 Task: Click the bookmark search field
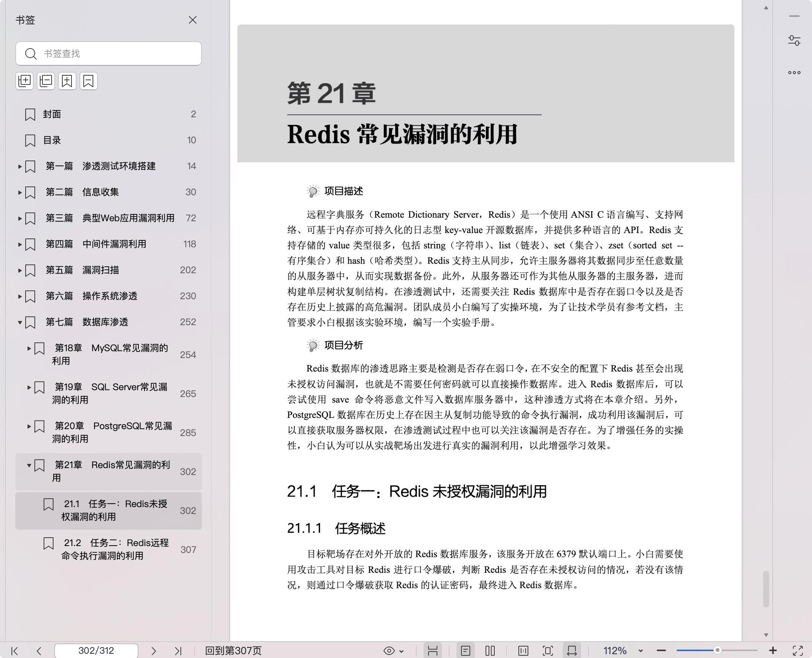click(109, 53)
